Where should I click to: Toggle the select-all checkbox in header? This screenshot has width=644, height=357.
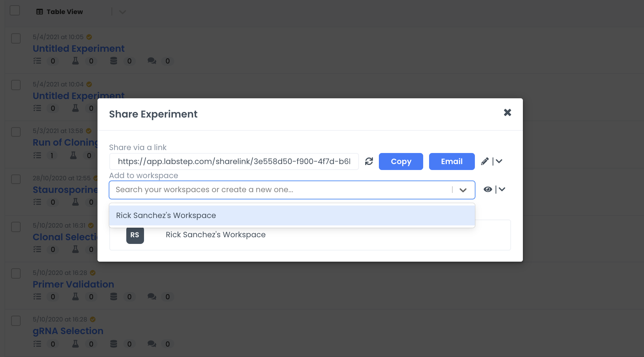tap(15, 10)
